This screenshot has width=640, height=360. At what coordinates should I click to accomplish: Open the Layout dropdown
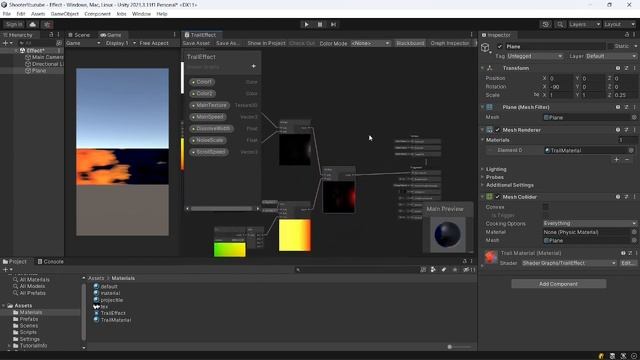(620, 24)
